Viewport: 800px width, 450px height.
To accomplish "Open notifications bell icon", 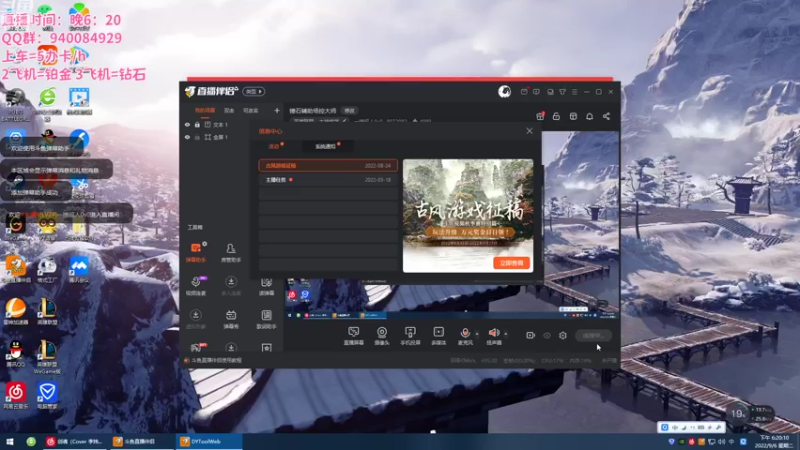I will pos(589,116).
